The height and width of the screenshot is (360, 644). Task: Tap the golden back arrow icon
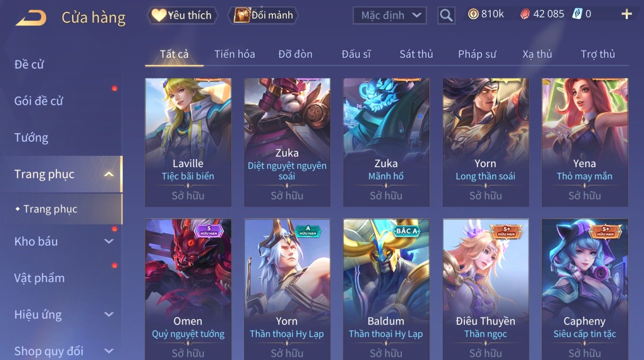pyautogui.click(x=31, y=18)
